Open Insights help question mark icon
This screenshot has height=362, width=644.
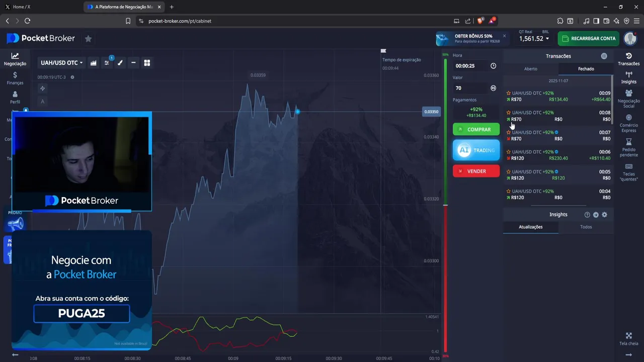(587, 215)
